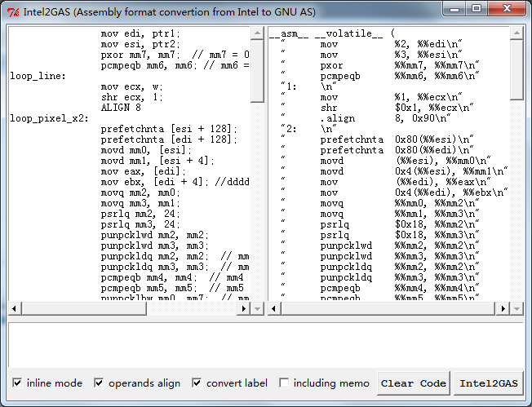Click the left pane horizontal scrollbar thumb
Image resolution: width=532 pixels, height=407 pixels.
(x=83, y=308)
